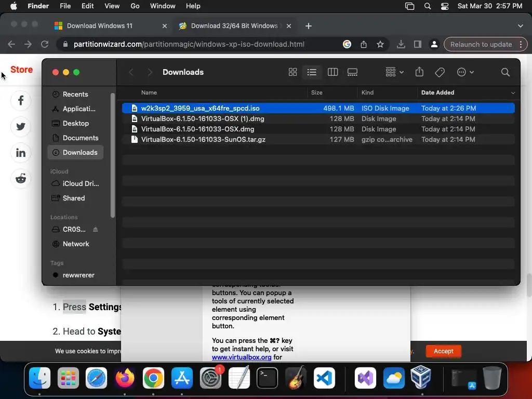
Task: Switch Finder to column view
Action: [332, 72]
